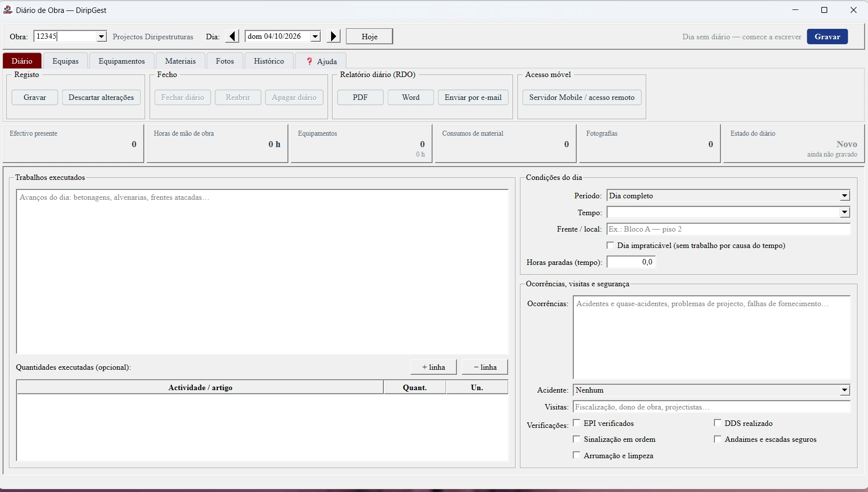
Task: Click the Quant. column header
Action: (415, 388)
